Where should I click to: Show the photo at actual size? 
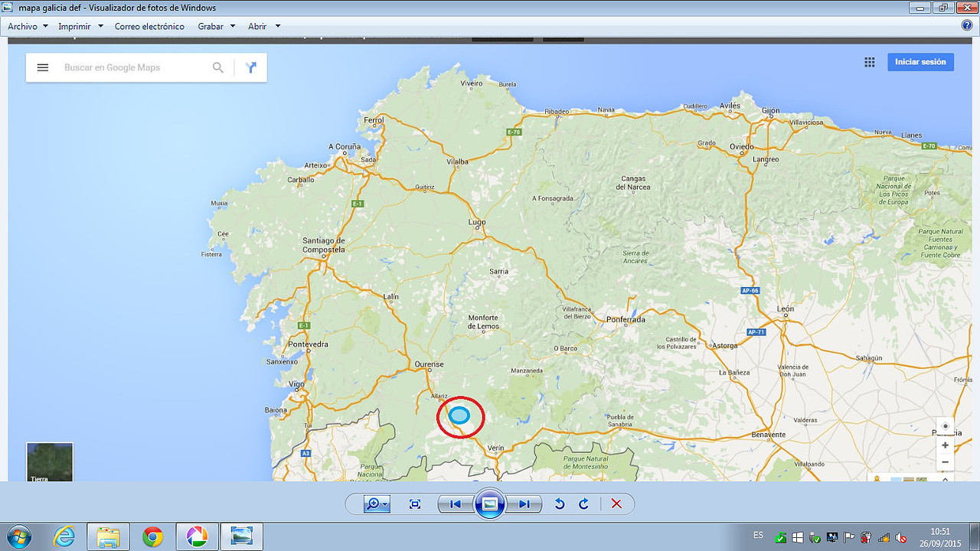415,504
